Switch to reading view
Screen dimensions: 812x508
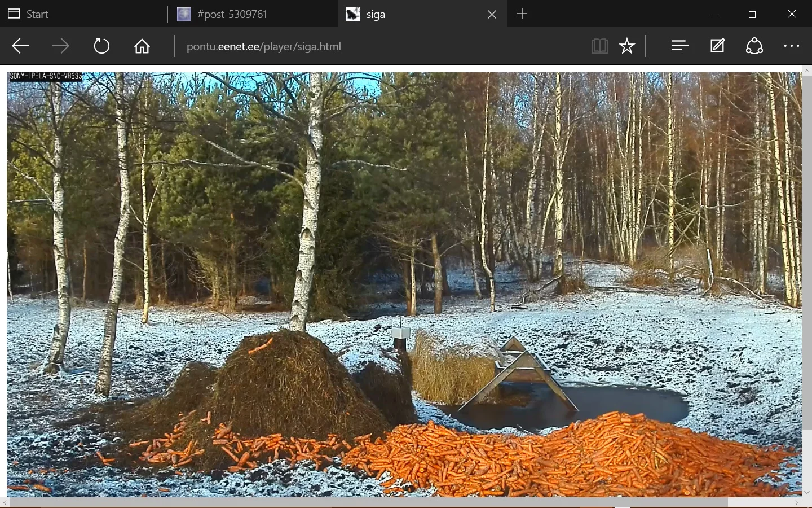click(x=599, y=46)
